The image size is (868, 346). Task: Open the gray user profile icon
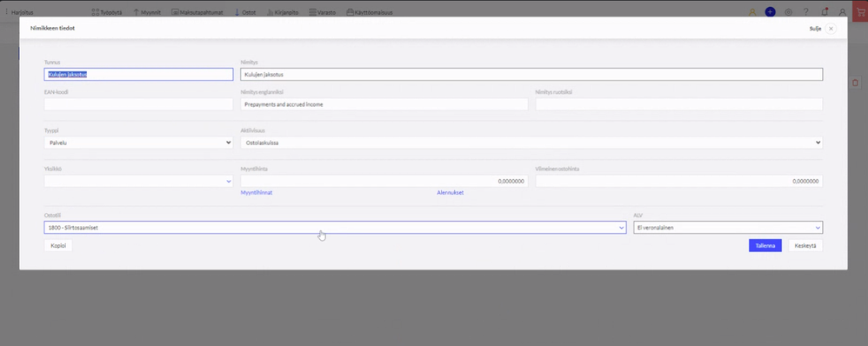(842, 11)
